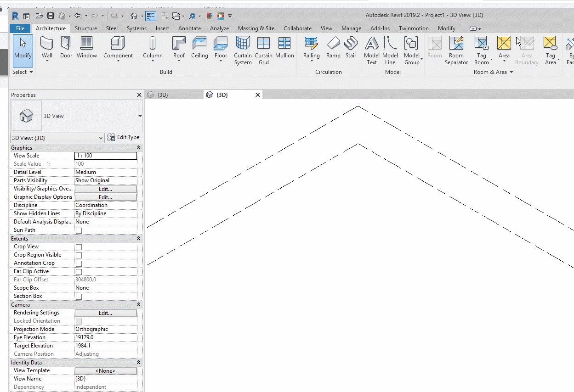The image size is (574, 392).
Task: Activate the Mullion tool
Action: pos(284,50)
